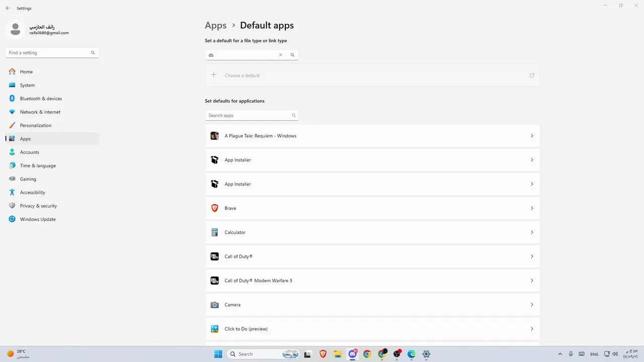This screenshot has height=362, width=644.
Task: Click the Gaming controller icon
Action: (12, 179)
